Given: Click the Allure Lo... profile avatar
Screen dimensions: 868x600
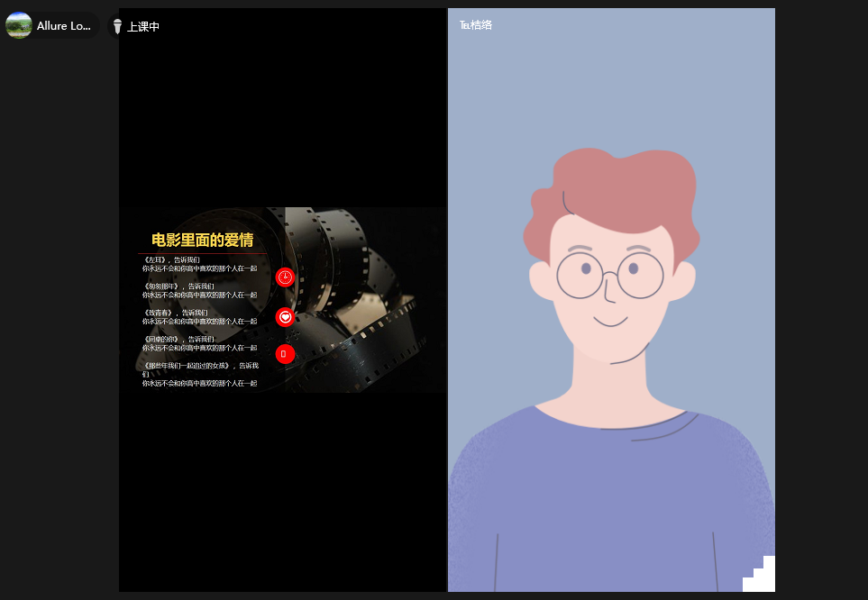Looking at the screenshot, I should 19,25.
